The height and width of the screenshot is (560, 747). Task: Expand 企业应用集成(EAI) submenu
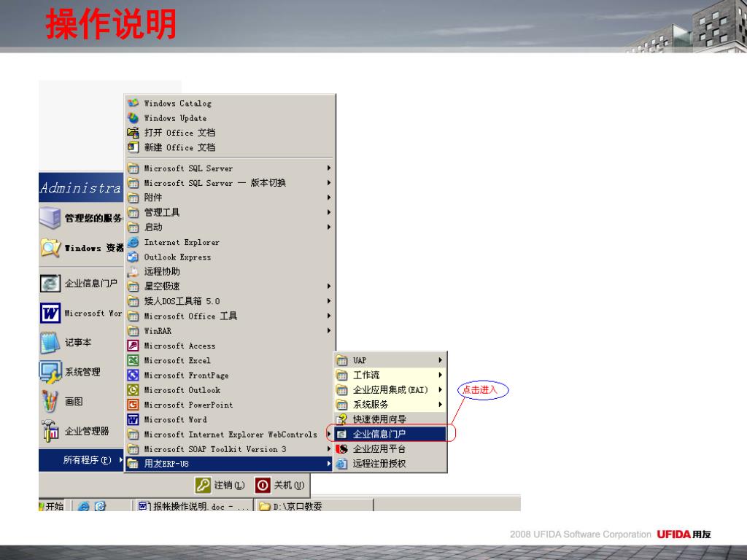point(390,389)
